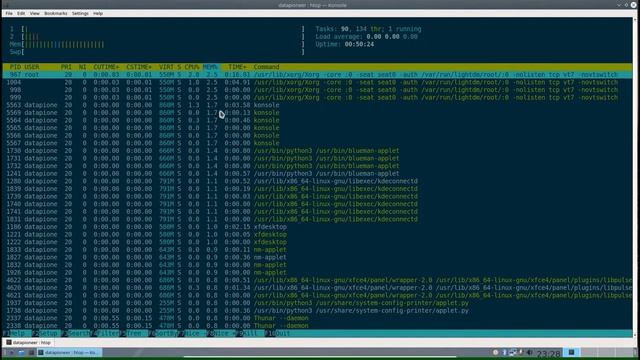Select process row PID 967 root Xorg
640x360 pixels.
pyautogui.click(x=318, y=75)
